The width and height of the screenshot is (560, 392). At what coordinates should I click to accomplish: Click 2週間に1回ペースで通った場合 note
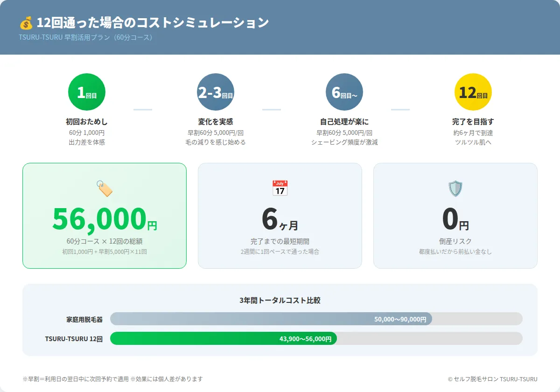point(280,252)
